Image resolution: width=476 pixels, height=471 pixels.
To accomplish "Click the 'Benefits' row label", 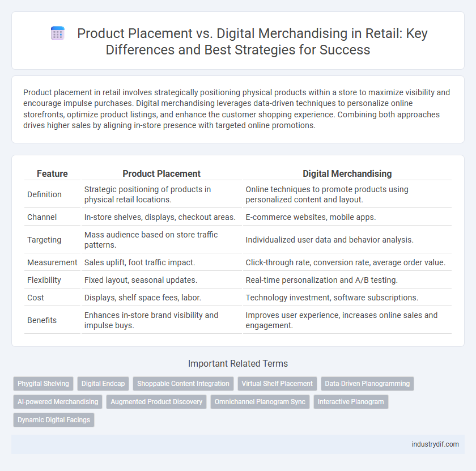I will pos(42,320).
